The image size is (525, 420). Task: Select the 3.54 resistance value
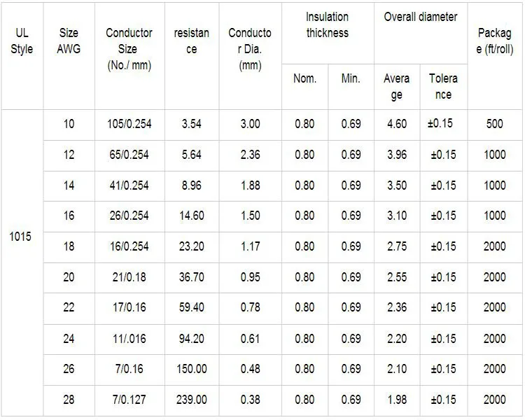coord(191,124)
